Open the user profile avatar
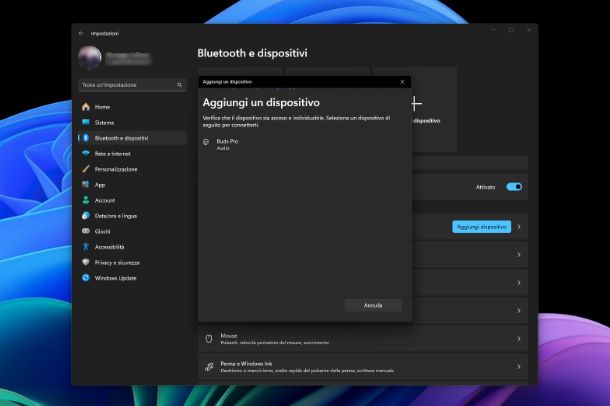610x406 pixels. 89,58
